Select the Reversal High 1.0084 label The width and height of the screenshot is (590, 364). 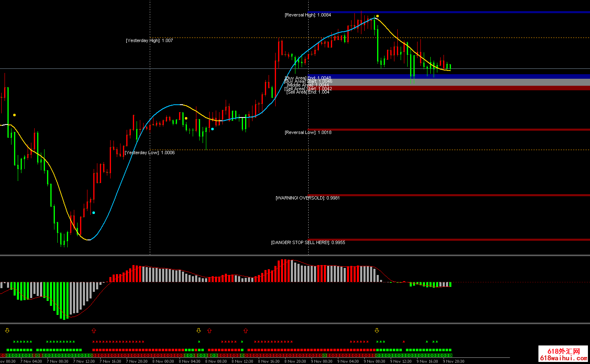click(x=308, y=15)
